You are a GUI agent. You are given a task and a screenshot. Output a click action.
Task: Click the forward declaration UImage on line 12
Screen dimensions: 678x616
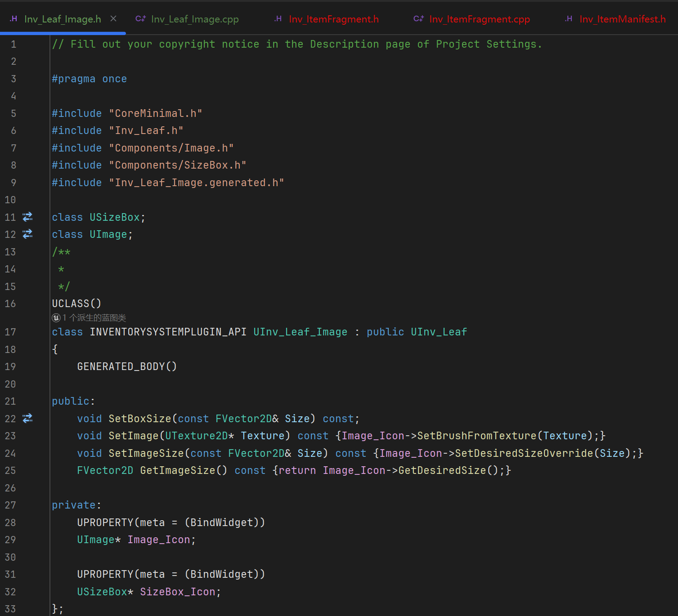(x=108, y=234)
